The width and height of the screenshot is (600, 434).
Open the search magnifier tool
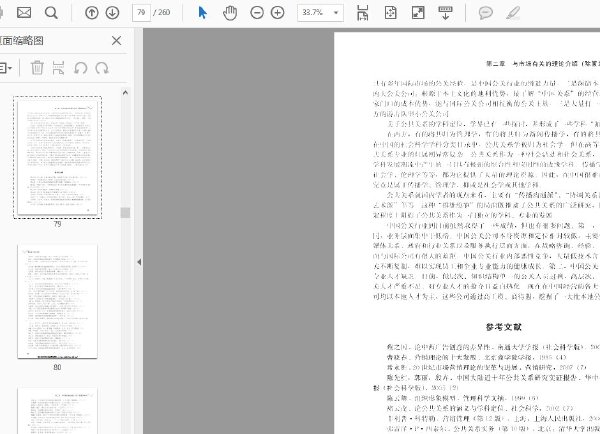coord(51,13)
